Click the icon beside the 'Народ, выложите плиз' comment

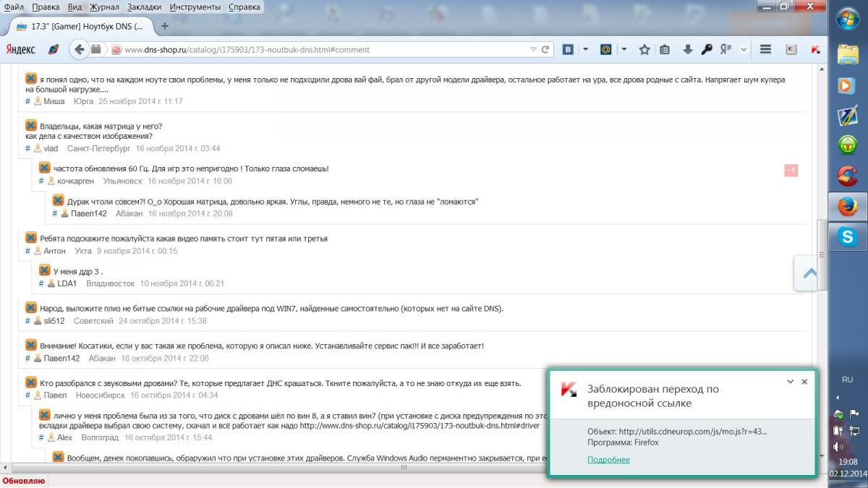click(31, 308)
